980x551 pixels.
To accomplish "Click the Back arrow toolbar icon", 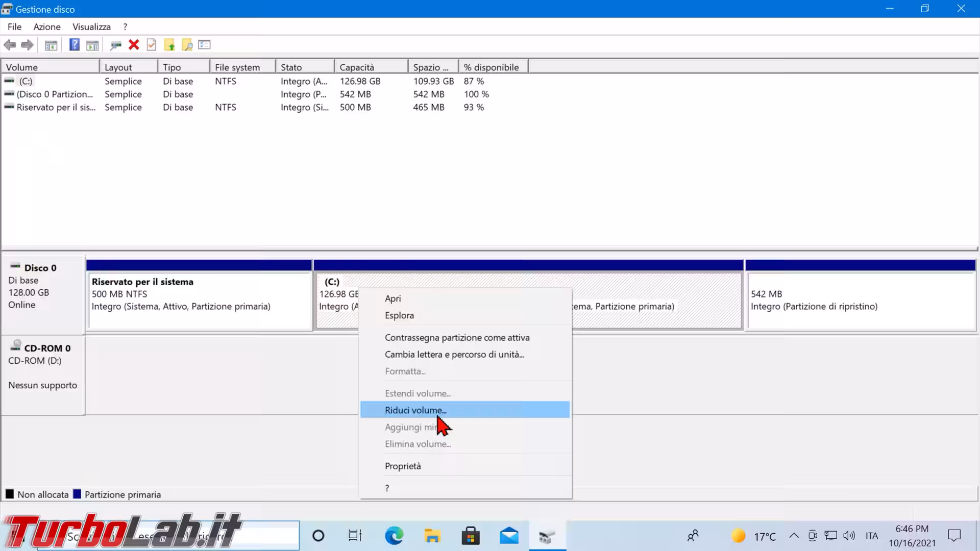I will tap(10, 45).
